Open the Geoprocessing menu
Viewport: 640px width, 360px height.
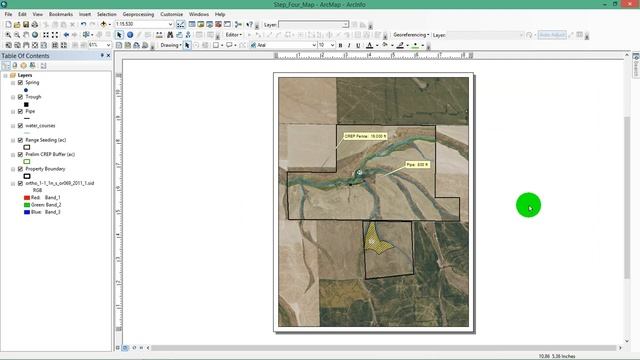(x=138, y=14)
